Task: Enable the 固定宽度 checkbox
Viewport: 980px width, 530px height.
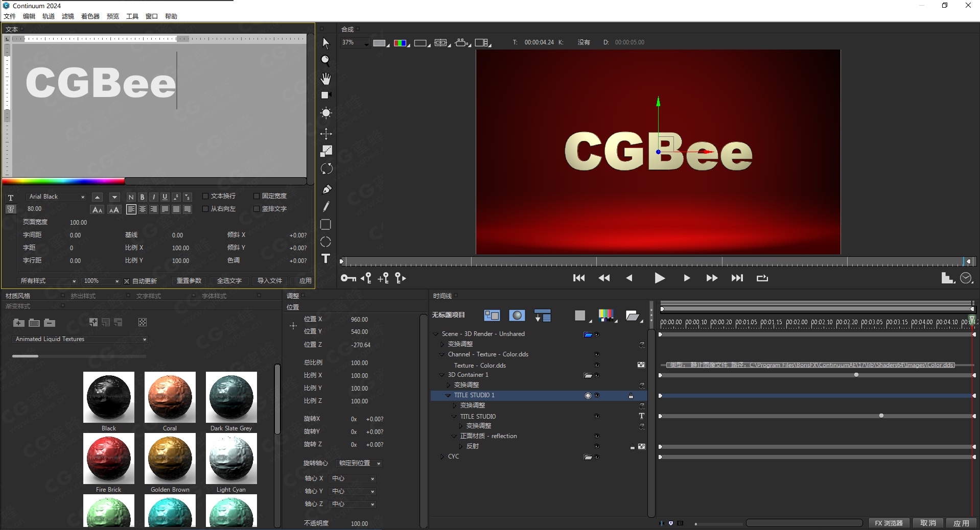Action: [256, 196]
